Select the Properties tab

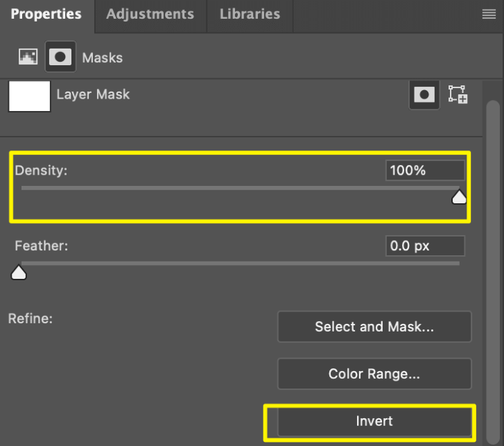(46, 14)
